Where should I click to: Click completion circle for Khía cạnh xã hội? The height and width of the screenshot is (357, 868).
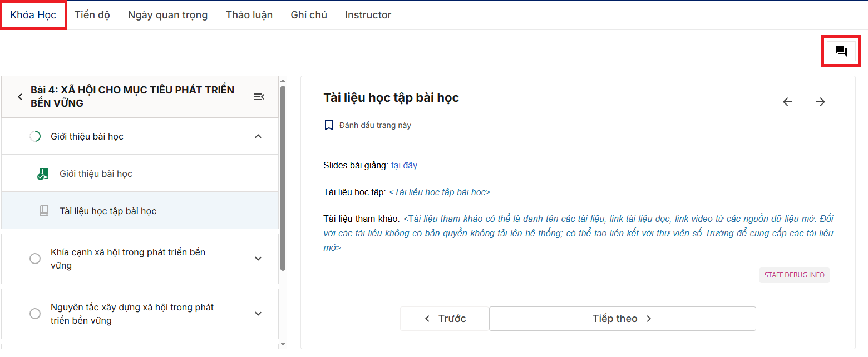(x=35, y=259)
